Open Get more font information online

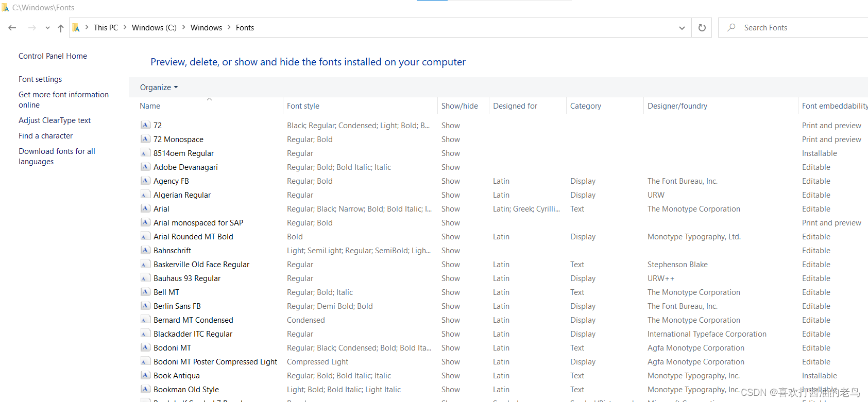click(x=63, y=100)
